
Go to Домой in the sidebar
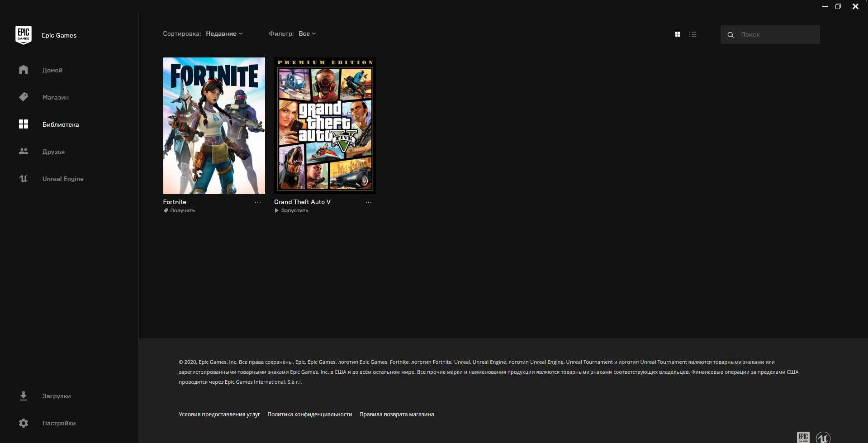click(52, 70)
